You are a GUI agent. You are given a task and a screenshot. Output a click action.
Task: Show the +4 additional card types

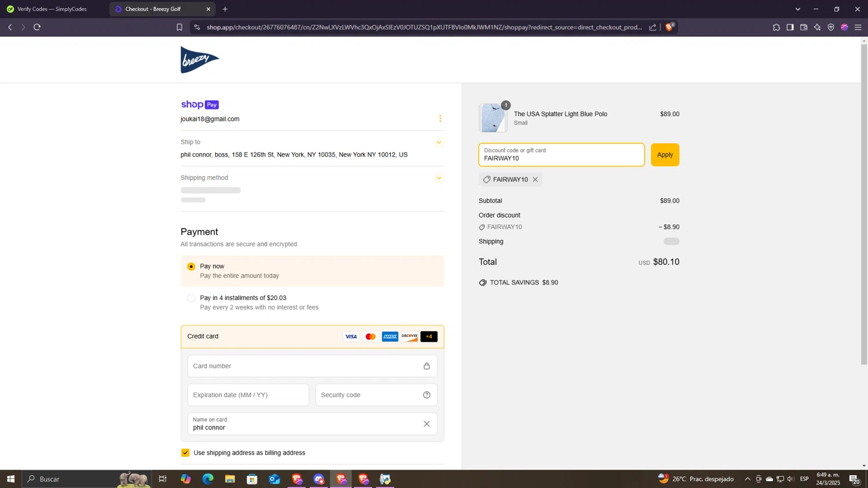click(x=429, y=337)
